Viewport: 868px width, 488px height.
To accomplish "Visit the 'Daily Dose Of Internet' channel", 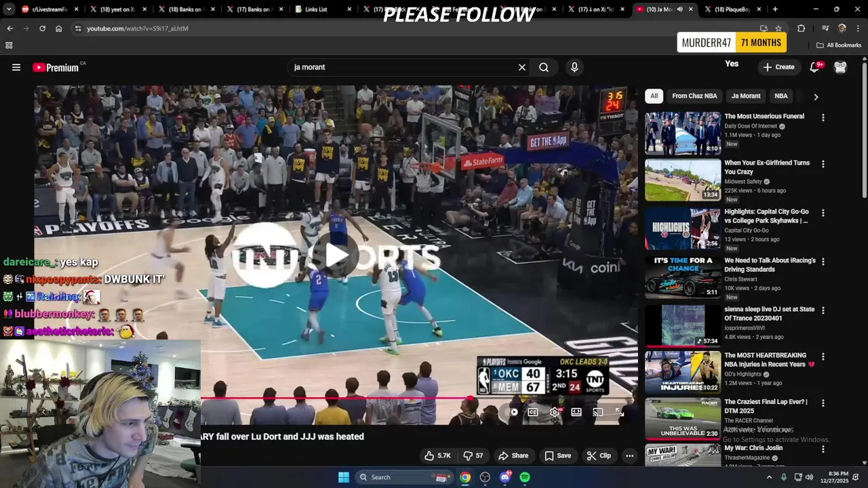I will (750, 126).
